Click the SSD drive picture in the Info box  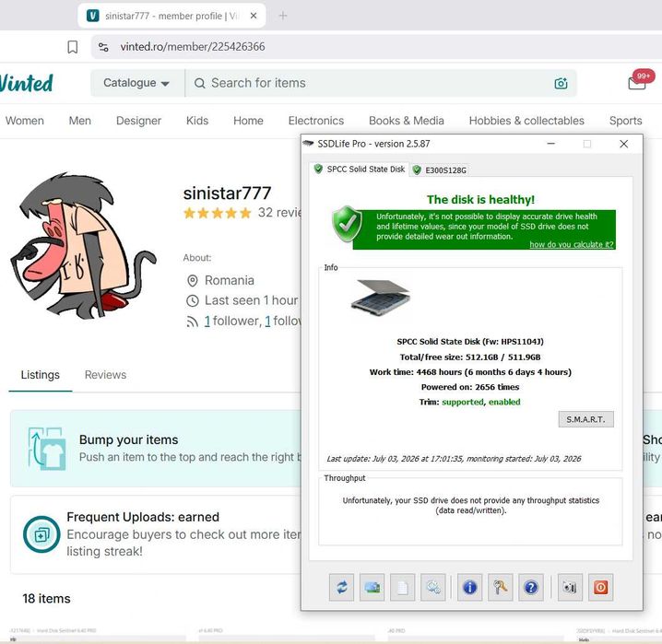[381, 297]
